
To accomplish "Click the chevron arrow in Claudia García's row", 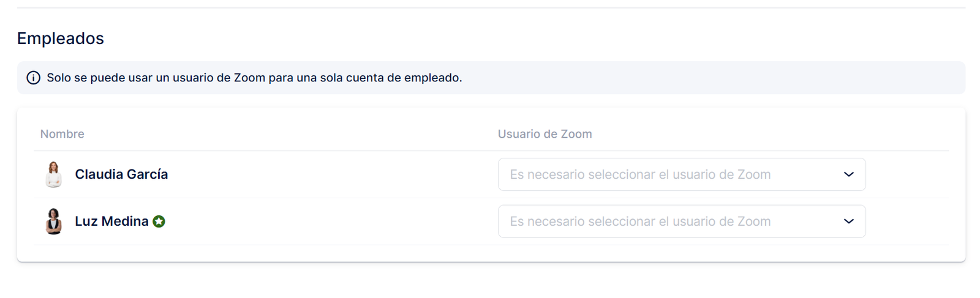I will [848, 174].
